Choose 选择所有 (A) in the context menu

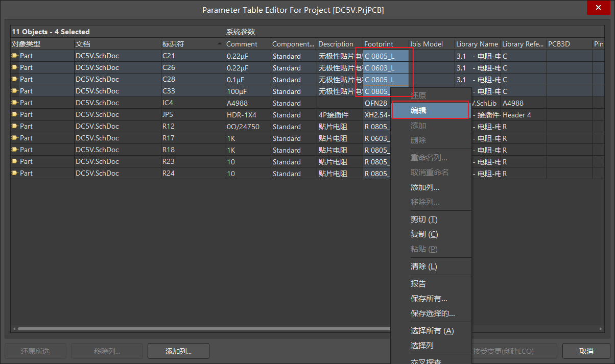(430, 331)
